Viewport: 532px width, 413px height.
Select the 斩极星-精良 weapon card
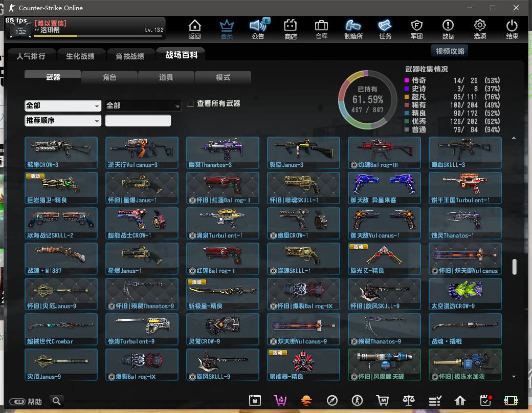[223, 294]
